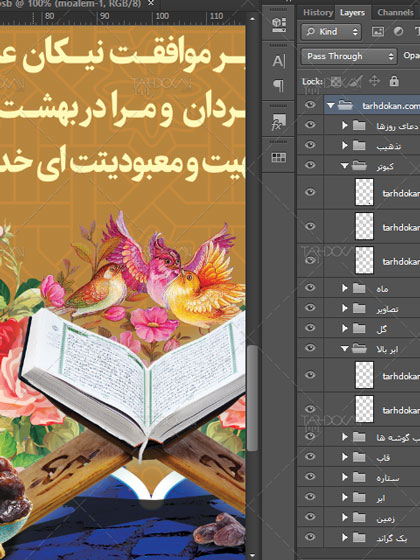Open the Styles fx panel icon
Screen dimensions: 420x560
(x=279, y=122)
